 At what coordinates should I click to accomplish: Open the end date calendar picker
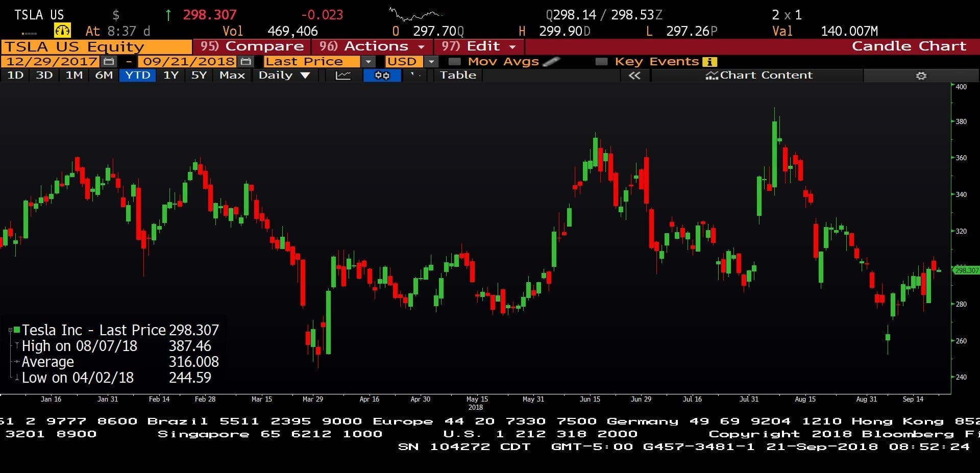point(246,62)
